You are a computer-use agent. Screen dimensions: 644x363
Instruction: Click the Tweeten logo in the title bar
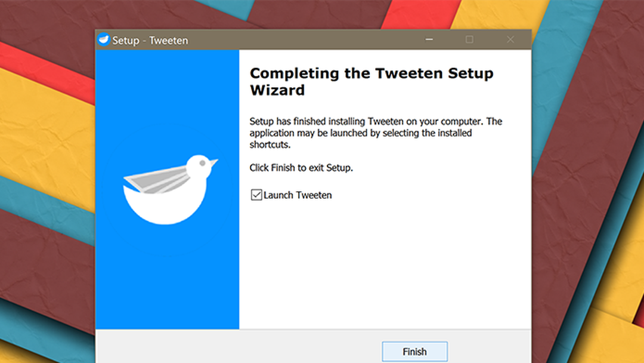pos(104,39)
